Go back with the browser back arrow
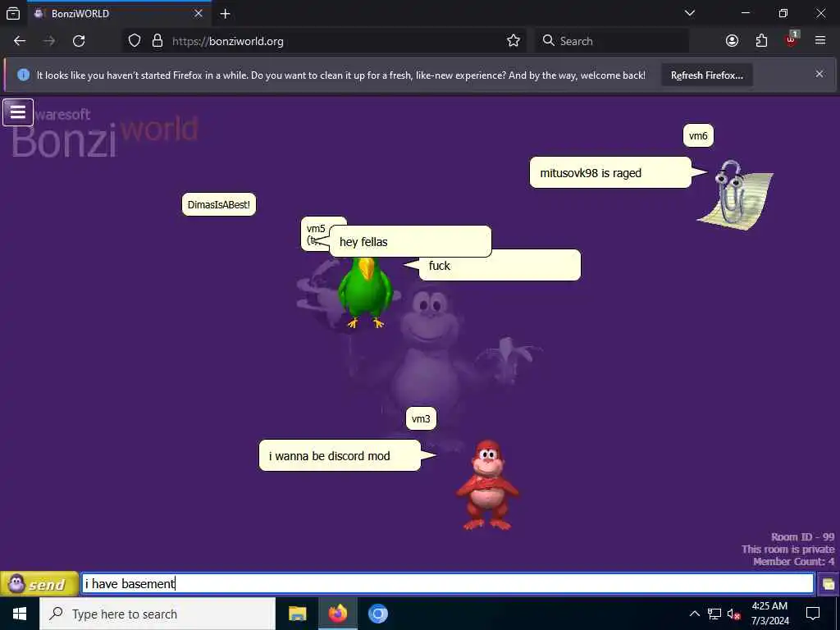The image size is (840, 630). [x=20, y=41]
